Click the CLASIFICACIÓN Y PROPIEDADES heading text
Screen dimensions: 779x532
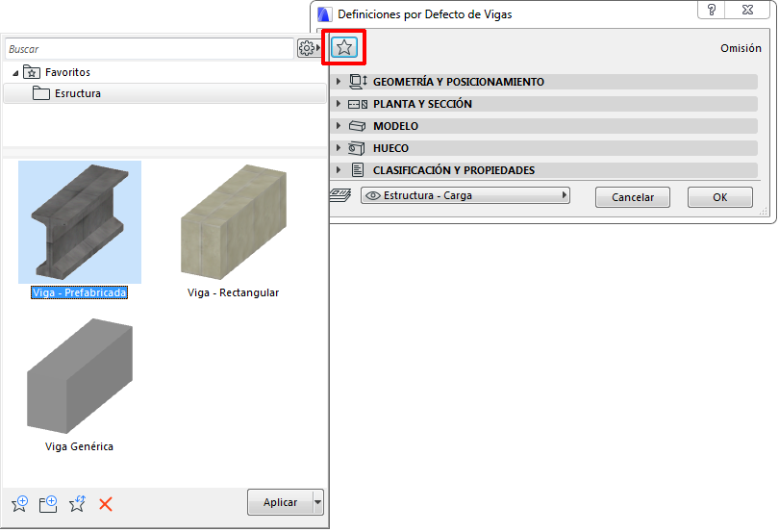454,170
